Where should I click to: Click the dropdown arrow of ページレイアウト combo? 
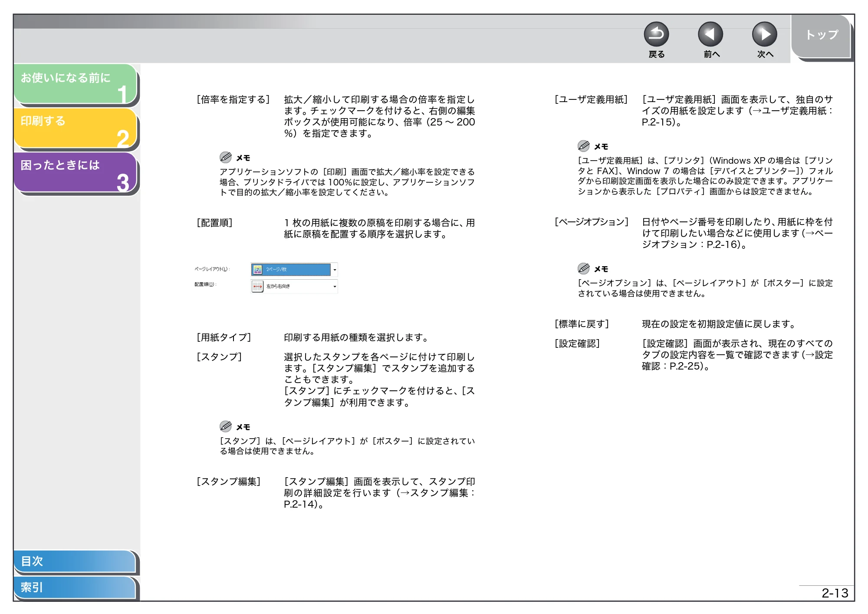(335, 270)
